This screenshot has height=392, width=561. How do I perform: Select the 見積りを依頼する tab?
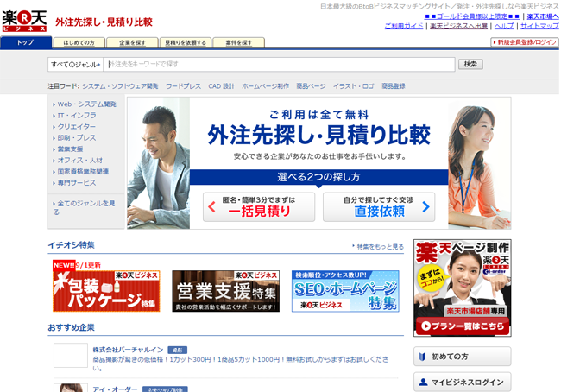(x=186, y=42)
